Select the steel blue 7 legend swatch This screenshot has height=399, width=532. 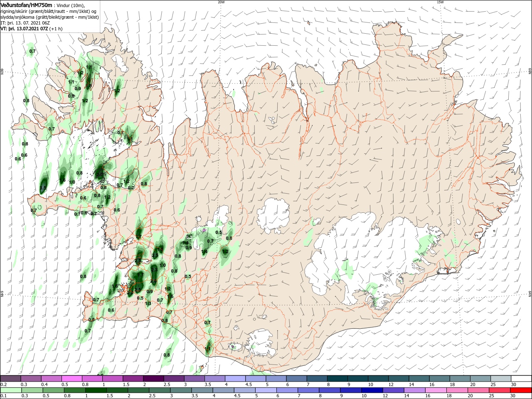[317, 379]
